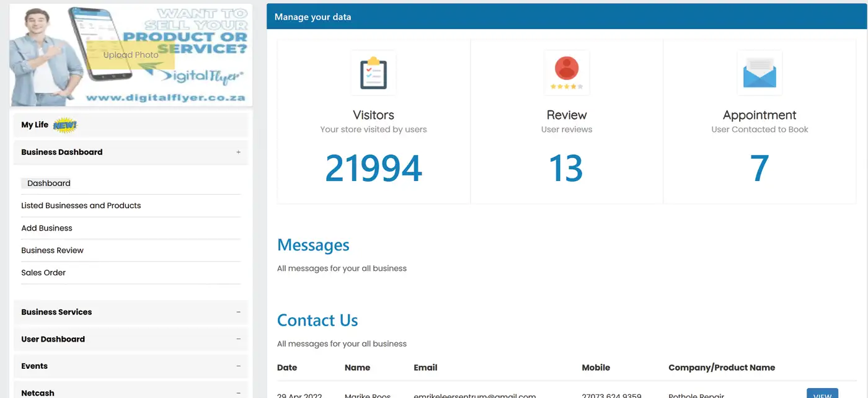The height and width of the screenshot is (398, 868).
Task: Open Sales Order page
Action: 43,273
